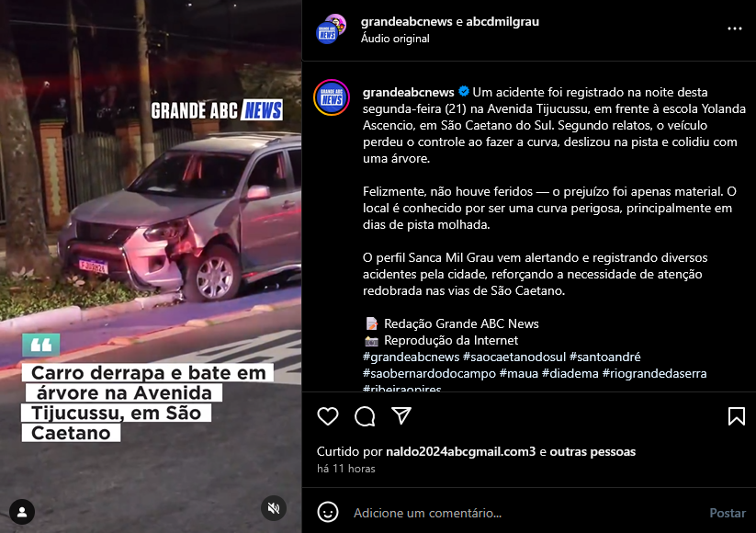Click the comment input field
This screenshot has width=756, height=533.
pyautogui.click(x=525, y=513)
